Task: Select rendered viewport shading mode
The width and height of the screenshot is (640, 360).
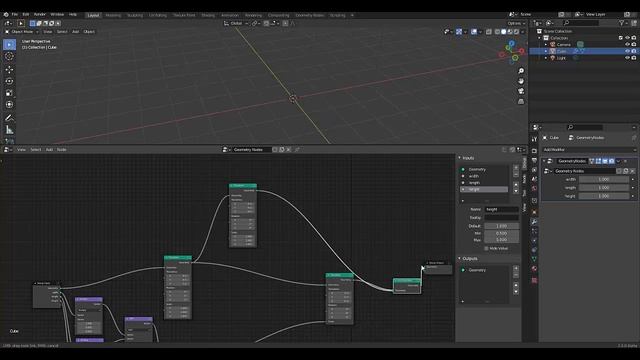Action: (516, 32)
